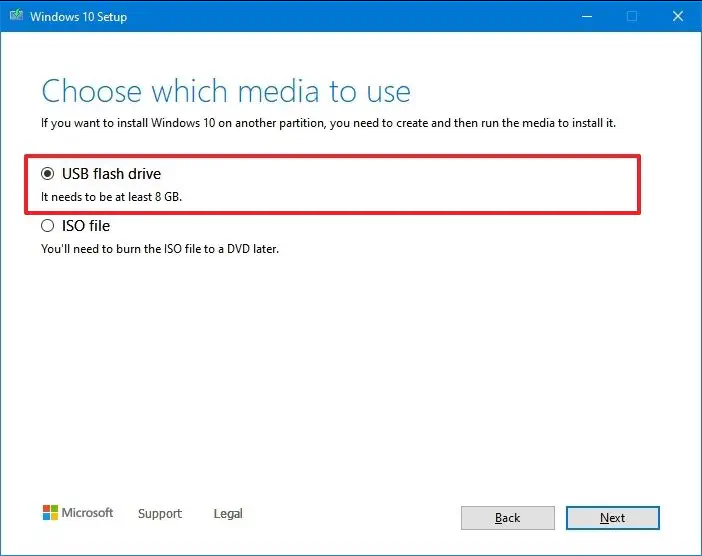Open the Legal link
This screenshot has height=556, width=702.
click(228, 514)
